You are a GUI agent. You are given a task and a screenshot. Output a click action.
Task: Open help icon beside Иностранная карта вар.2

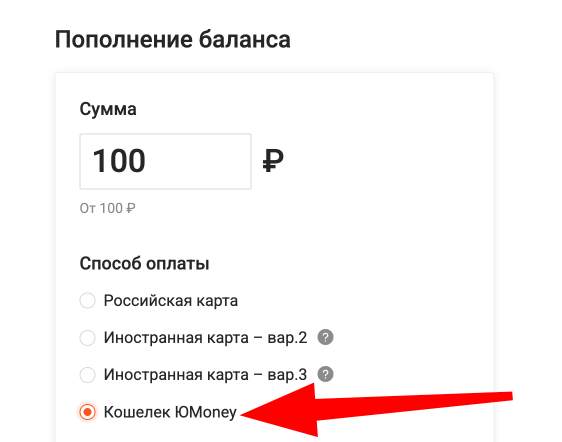click(x=325, y=337)
